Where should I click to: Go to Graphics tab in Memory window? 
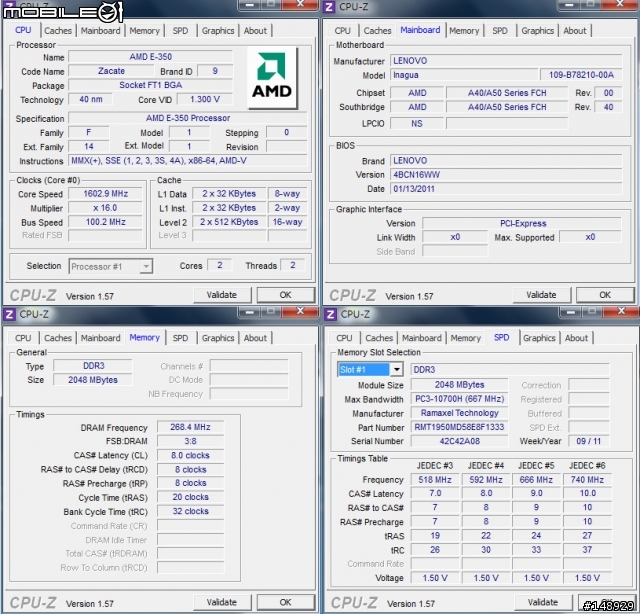[218, 338]
